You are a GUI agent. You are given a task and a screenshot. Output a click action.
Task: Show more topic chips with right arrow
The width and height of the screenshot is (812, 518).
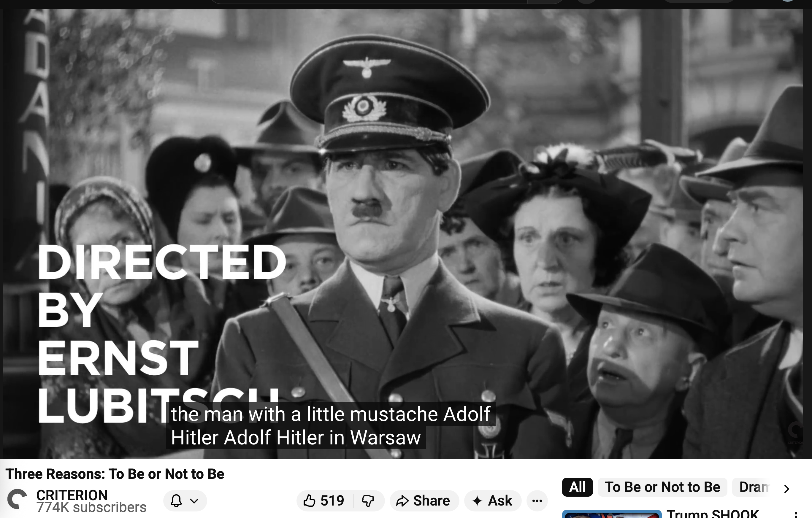787,488
